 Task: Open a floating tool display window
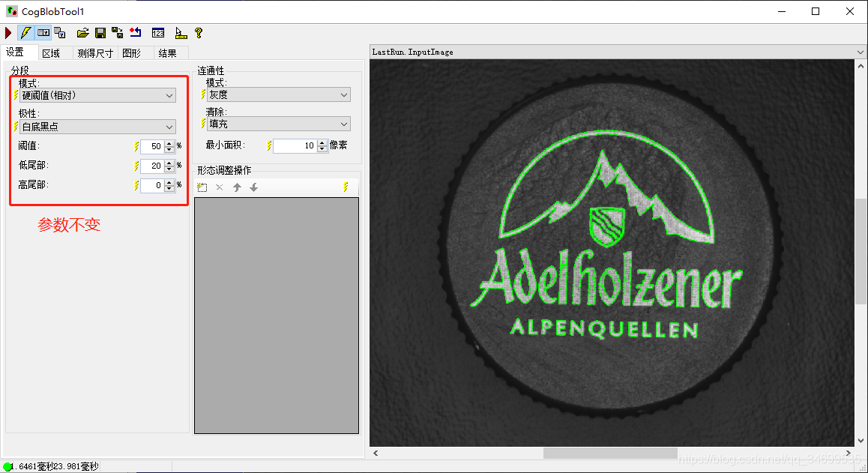pos(60,33)
